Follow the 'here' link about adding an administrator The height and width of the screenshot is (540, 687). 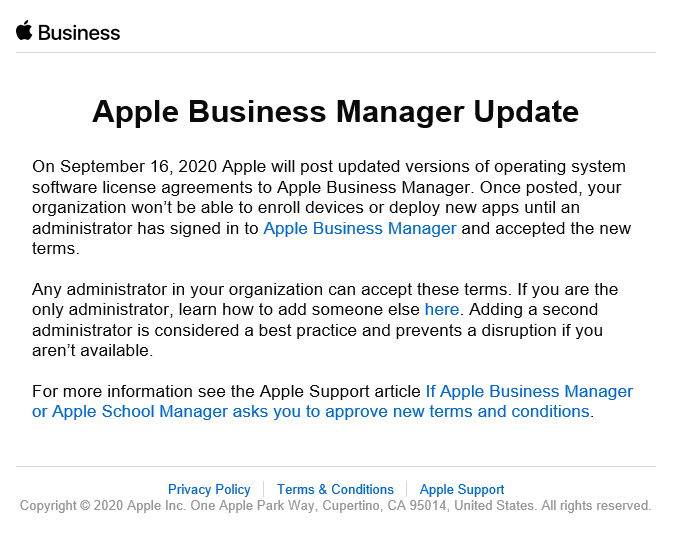pos(442,309)
